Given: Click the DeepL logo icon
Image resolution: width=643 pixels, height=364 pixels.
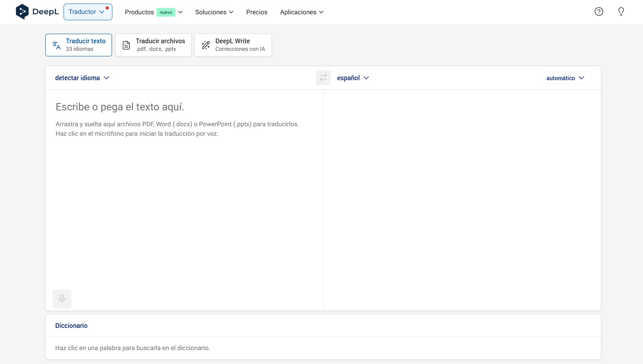Looking at the screenshot, I should coord(22,12).
